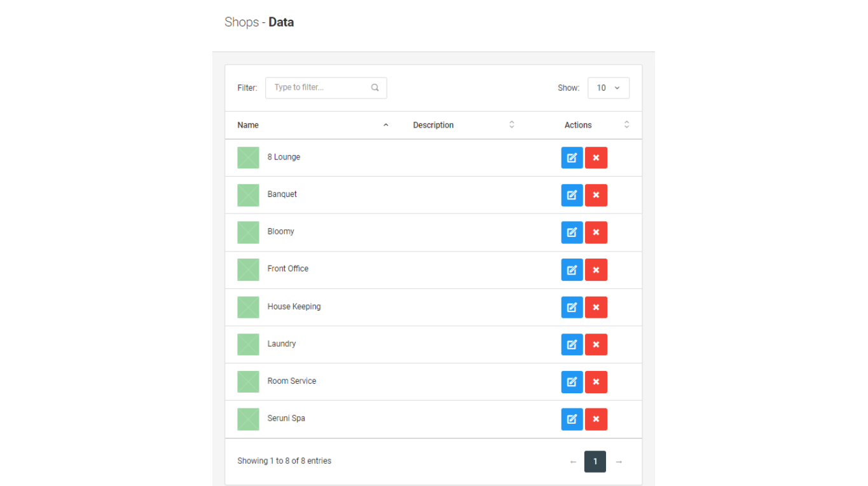Click the Banquet name text
The image size is (868, 486).
[x=282, y=194]
